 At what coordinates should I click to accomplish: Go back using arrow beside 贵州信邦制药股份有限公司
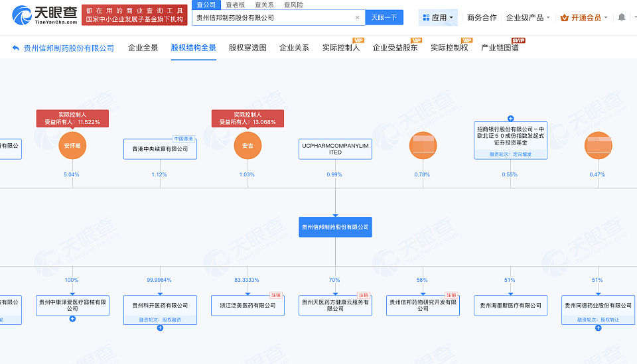click(x=15, y=48)
